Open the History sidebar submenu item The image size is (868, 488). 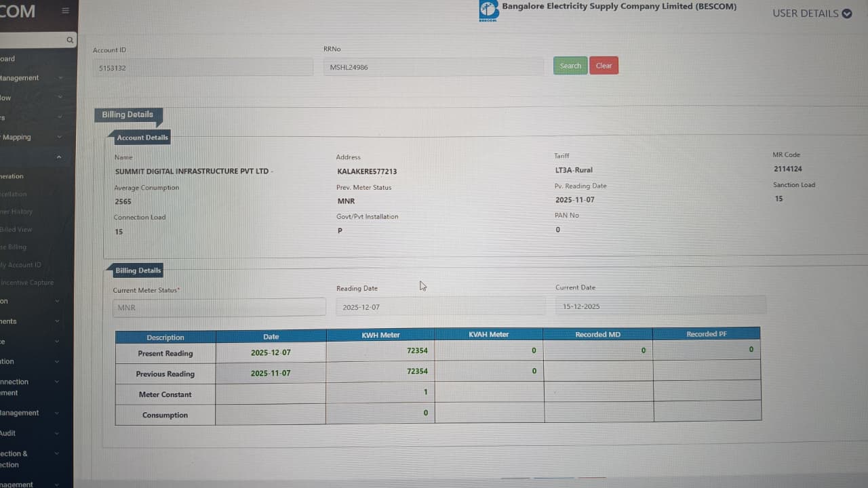(16, 211)
